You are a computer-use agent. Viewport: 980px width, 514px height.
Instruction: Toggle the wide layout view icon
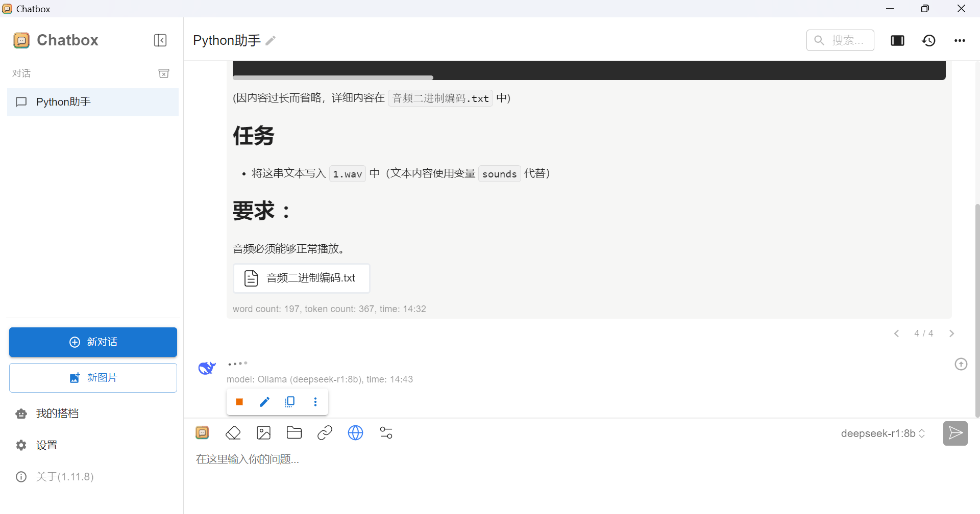tap(897, 40)
